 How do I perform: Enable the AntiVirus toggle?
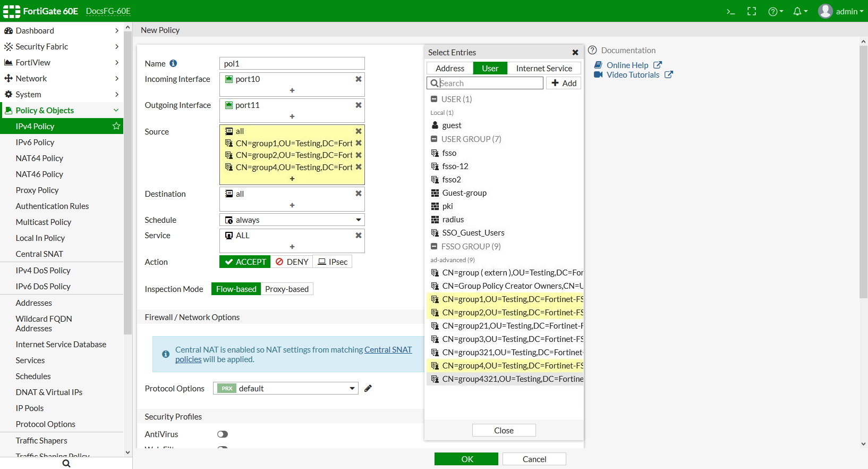click(x=223, y=434)
